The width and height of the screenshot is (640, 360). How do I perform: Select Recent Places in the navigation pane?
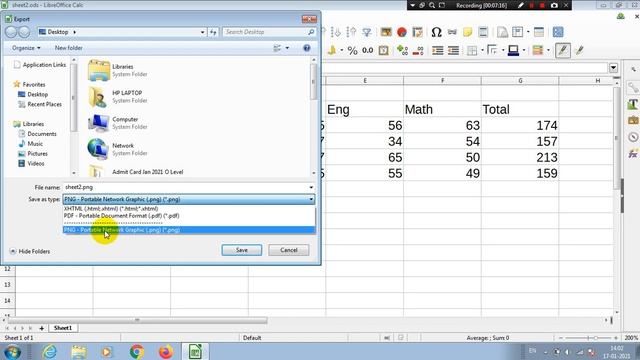tap(44, 104)
